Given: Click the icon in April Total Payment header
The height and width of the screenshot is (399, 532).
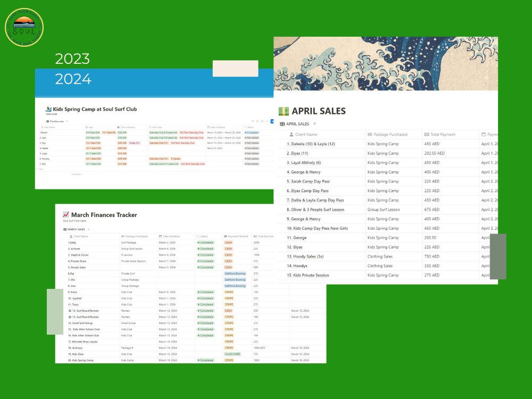Looking at the screenshot, I should pos(427,135).
